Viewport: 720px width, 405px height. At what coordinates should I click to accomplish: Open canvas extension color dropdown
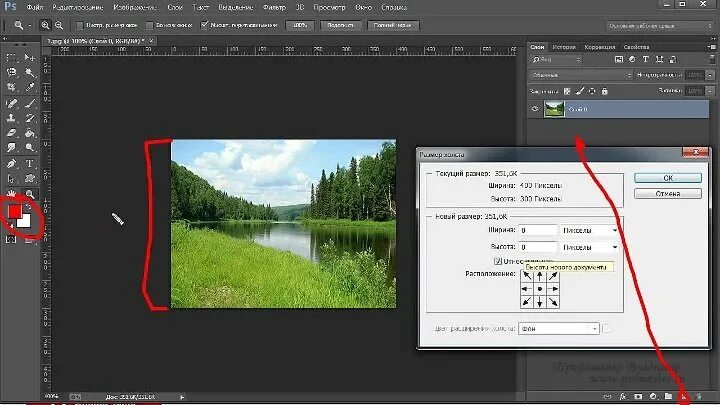(x=559, y=329)
